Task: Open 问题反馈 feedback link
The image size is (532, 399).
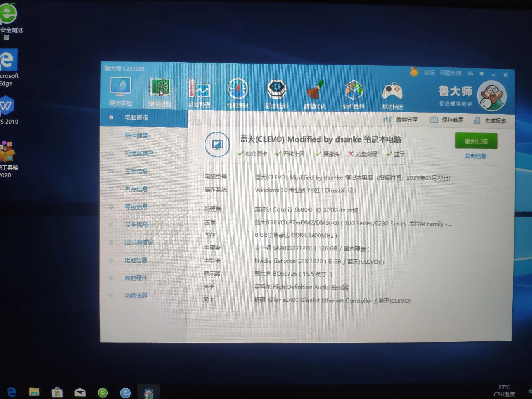Action: tap(450, 73)
